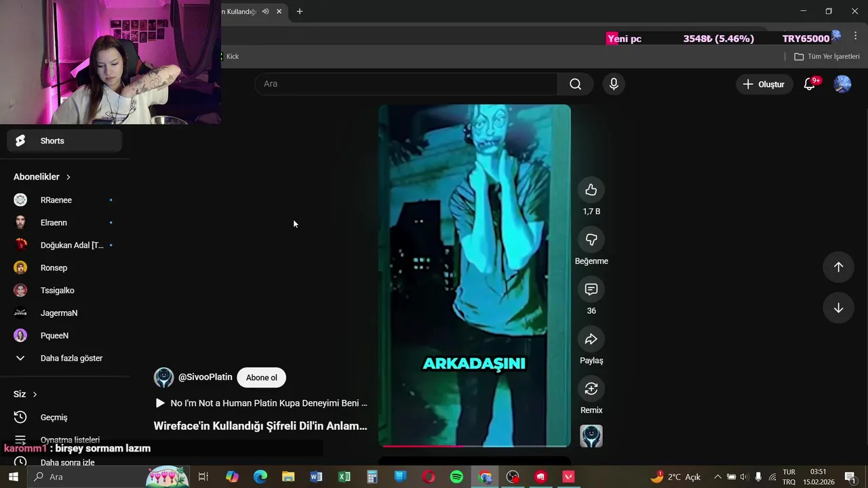Launch Word from taskbar
The height and width of the screenshot is (488, 868).
tap(316, 476)
